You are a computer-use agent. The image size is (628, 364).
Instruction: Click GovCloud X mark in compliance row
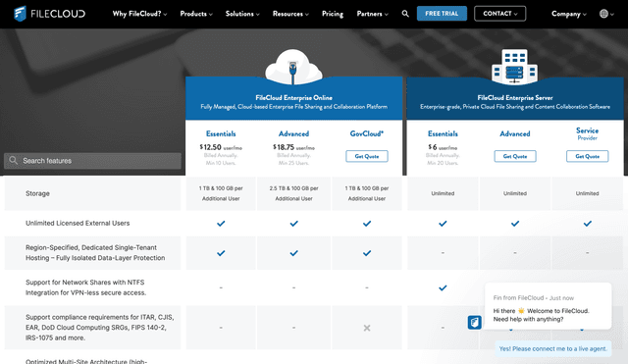[367, 328]
